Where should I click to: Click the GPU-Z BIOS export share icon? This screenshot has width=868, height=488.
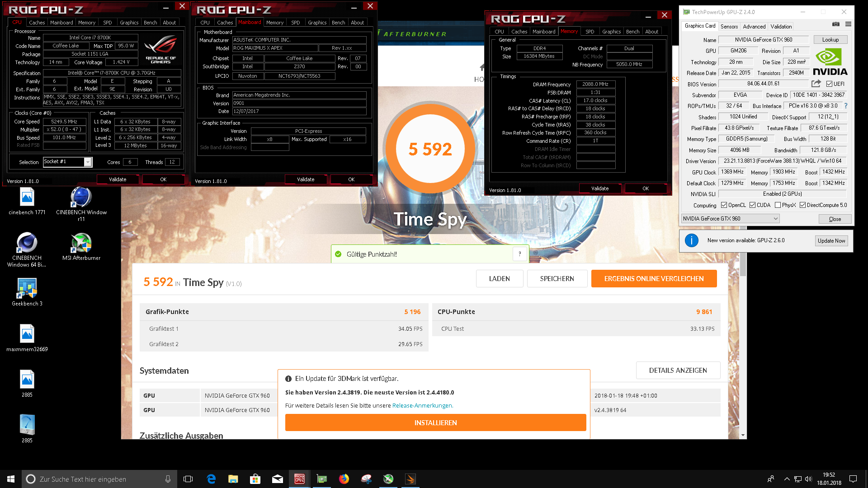[816, 84]
